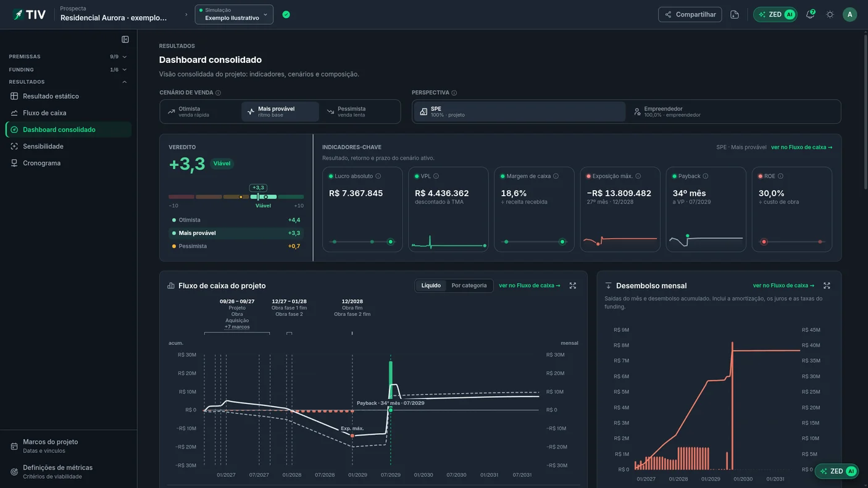Open Exposição máx. info icon
The width and height of the screenshot is (868, 488).
point(638,176)
